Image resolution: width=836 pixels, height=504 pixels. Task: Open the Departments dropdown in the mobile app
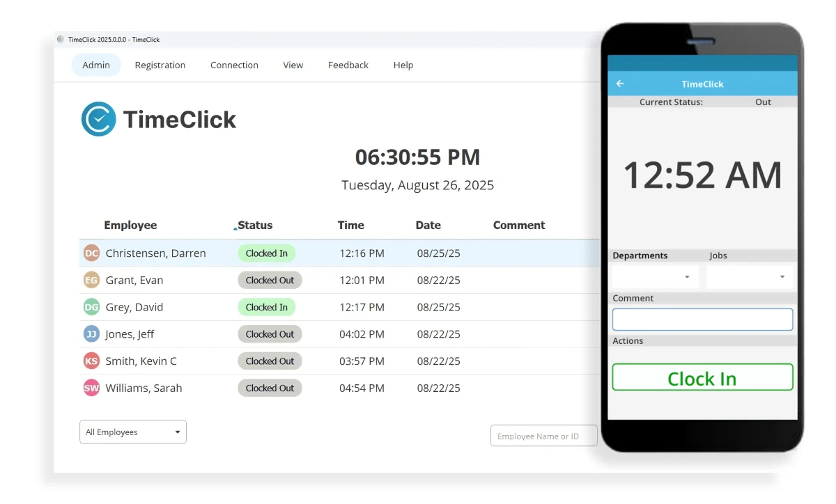pyautogui.click(x=653, y=276)
